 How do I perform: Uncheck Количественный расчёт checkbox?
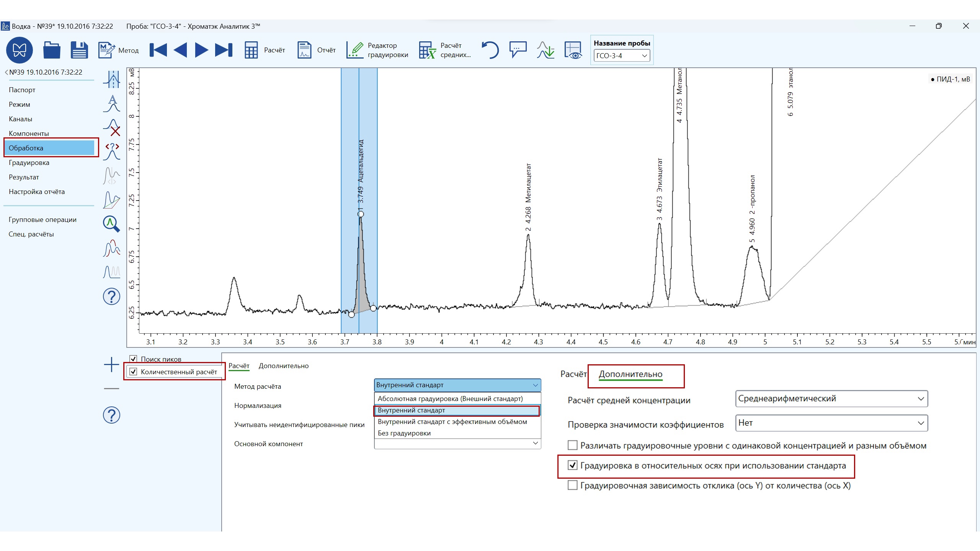point(133,372)
